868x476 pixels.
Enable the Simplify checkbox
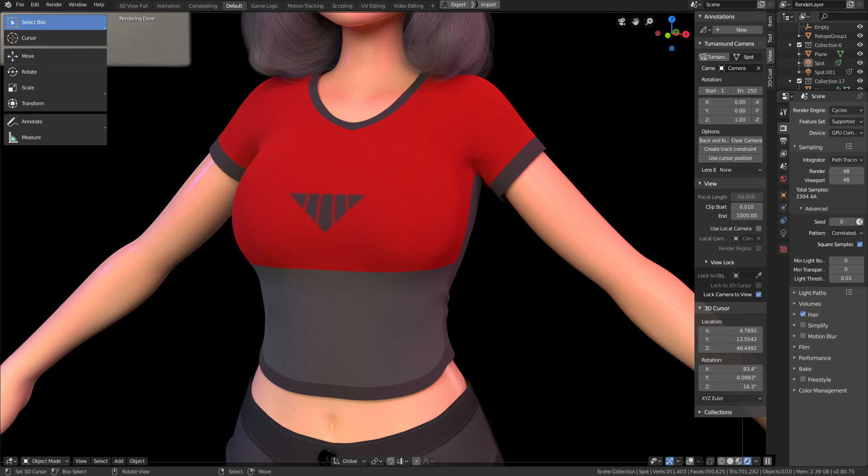(803, 325)
